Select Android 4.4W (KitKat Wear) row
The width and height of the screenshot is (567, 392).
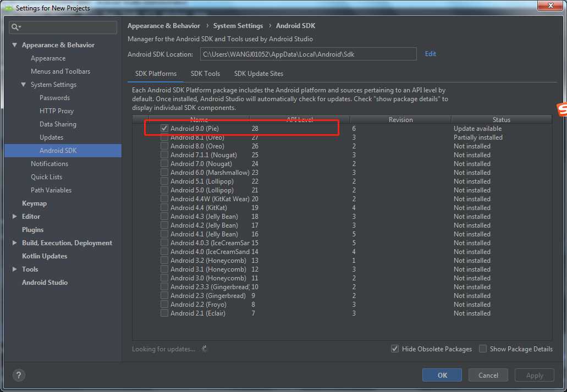click(x=342, y=199)
